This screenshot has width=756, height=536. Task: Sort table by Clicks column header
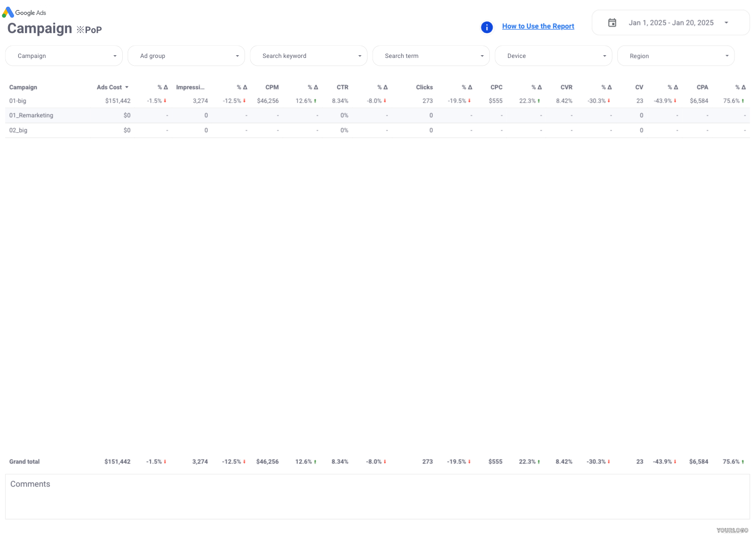[x=424, y=87]
